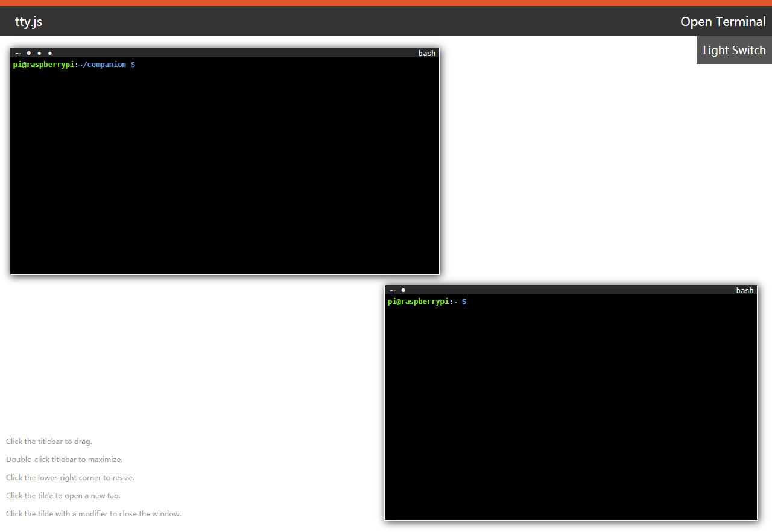
Task: Click the "Click the tilde to open a new tab" hint
Action: [63, 496]
